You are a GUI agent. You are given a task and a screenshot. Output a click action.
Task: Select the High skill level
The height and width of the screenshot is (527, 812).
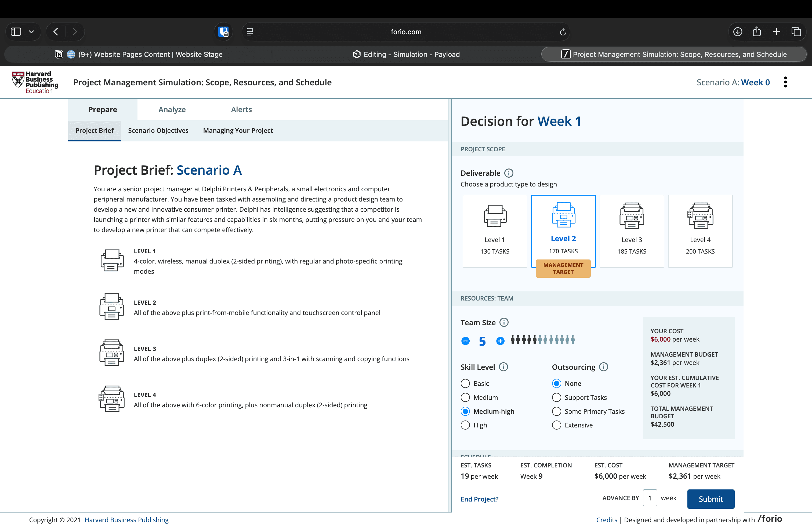coord(465,425)
